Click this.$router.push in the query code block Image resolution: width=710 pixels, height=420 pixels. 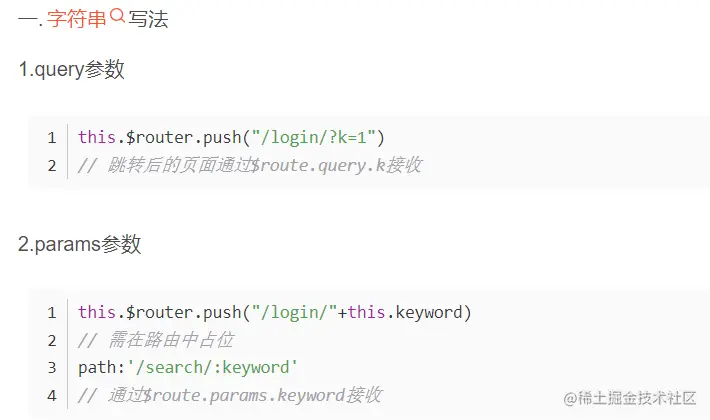160,137
